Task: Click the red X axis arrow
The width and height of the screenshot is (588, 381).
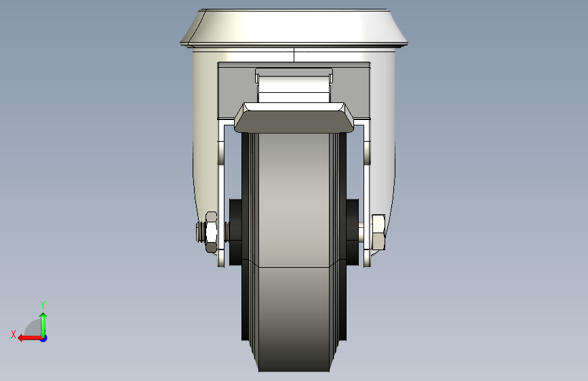Action: pyautogui.click(x=30, y=338)
